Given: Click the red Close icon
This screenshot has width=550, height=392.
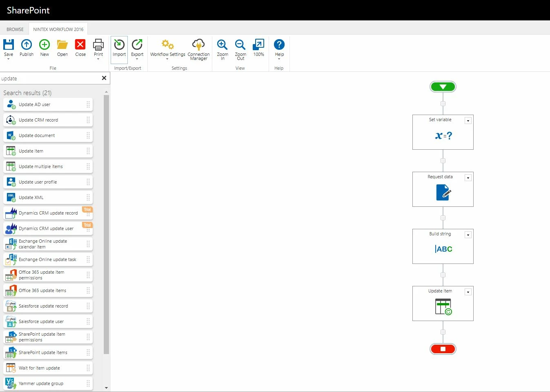Looking at the screenshot, I should coord(80,44).
